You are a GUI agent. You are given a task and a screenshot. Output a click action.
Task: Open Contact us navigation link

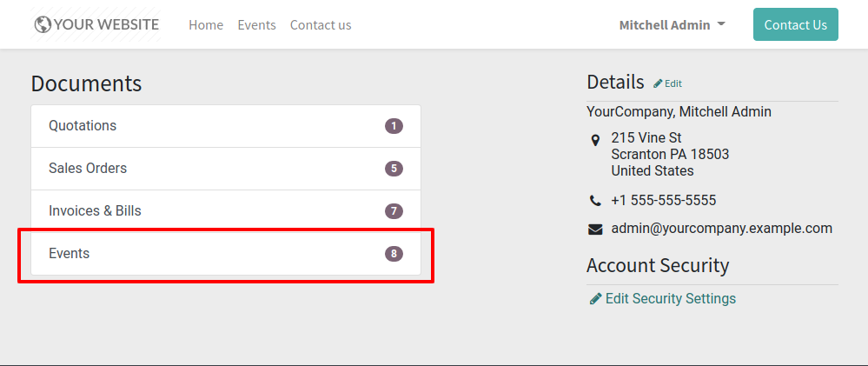click(x=321, y=25)
